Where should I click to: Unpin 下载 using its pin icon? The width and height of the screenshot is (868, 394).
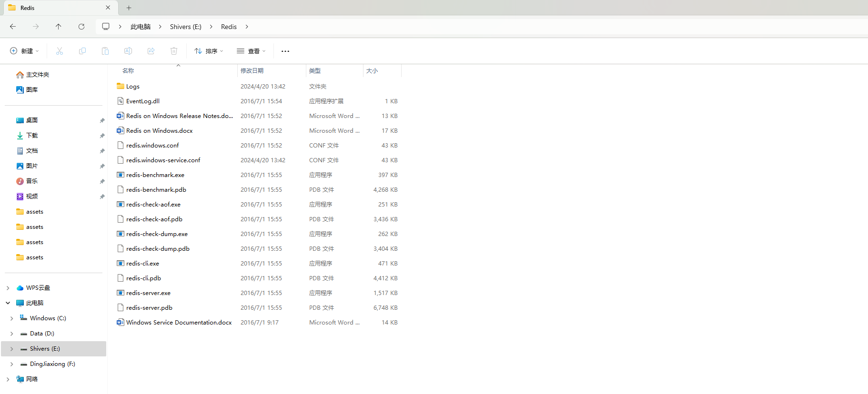pos(102,136)
